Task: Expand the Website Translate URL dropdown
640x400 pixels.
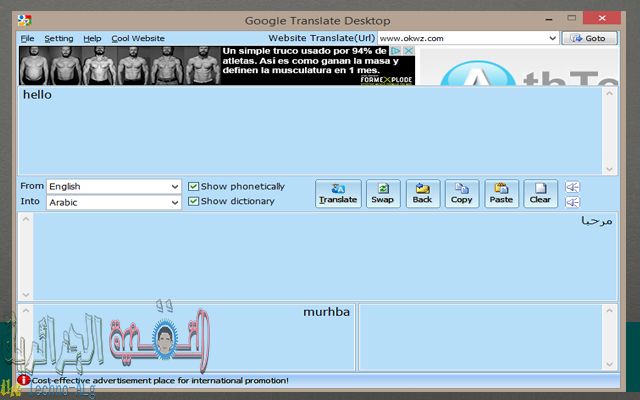Action: pyautogui.click(x=552, y=38)
